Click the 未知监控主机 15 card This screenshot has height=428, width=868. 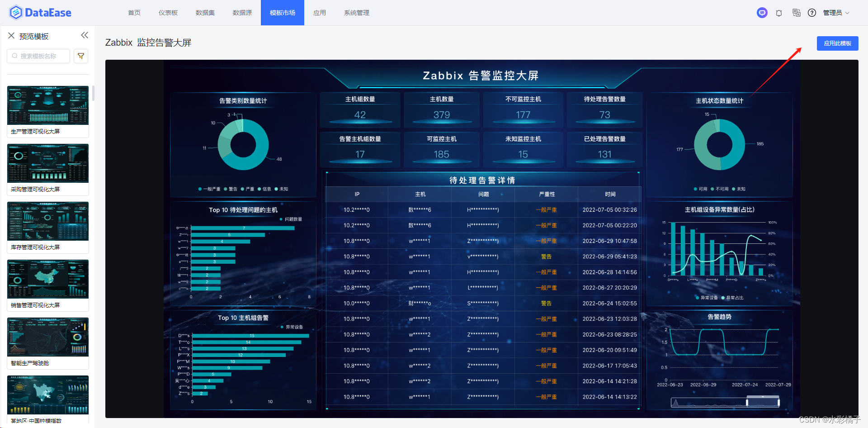(523, 149)
